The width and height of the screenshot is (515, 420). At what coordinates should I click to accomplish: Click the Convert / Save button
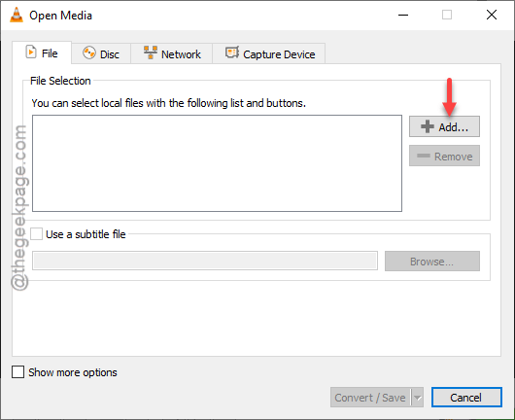pos(370,398)
